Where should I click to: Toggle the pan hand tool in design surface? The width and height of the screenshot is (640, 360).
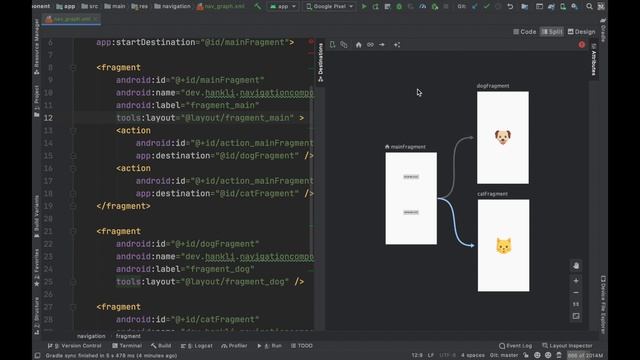576,265
